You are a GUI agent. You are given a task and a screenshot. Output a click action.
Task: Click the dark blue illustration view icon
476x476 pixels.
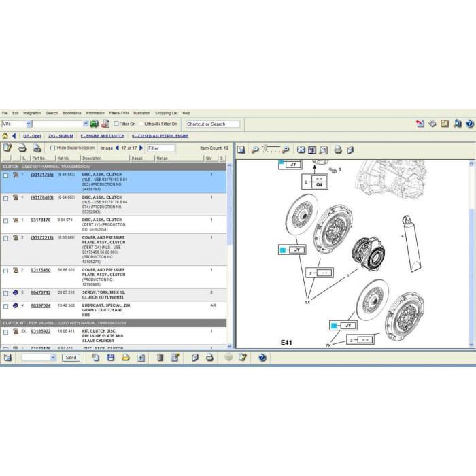(312, 150)
